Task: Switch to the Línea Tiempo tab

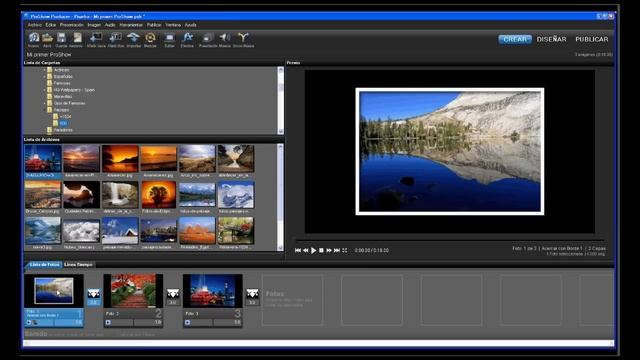Action: [78, 264]
